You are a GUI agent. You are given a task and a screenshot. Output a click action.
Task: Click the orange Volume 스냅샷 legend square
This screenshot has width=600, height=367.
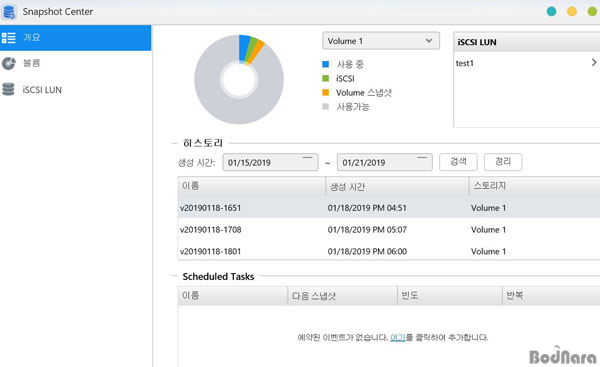[326, 92]
